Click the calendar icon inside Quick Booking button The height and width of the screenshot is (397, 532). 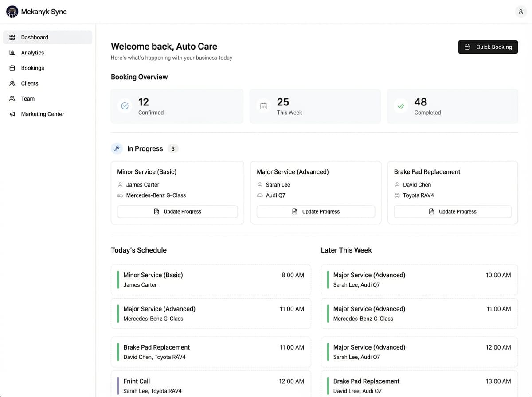click(467, 47)
